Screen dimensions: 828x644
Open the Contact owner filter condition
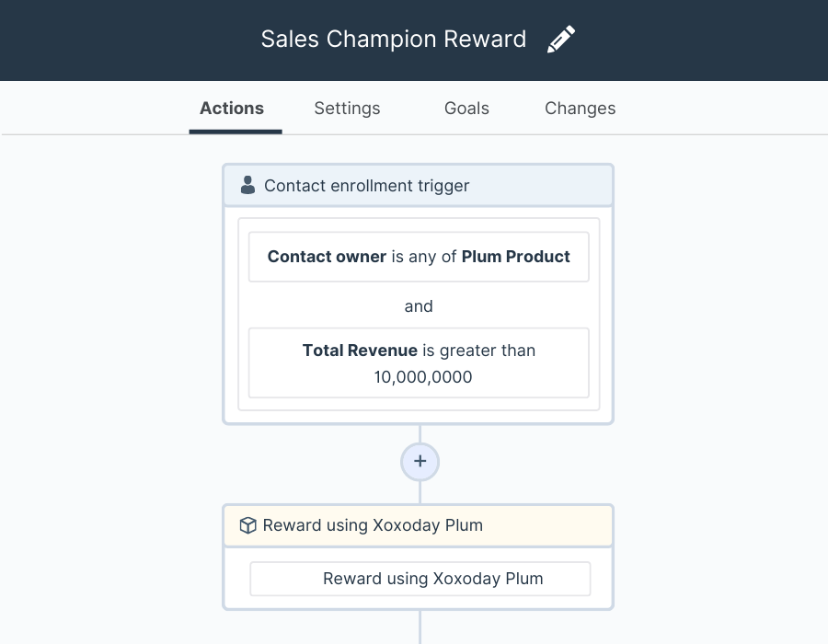pos(419,257)
